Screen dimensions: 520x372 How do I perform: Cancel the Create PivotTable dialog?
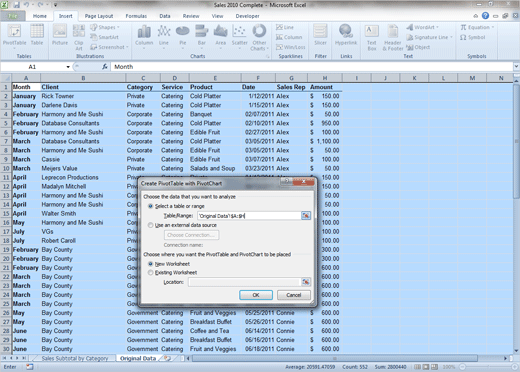pos(294,295)
